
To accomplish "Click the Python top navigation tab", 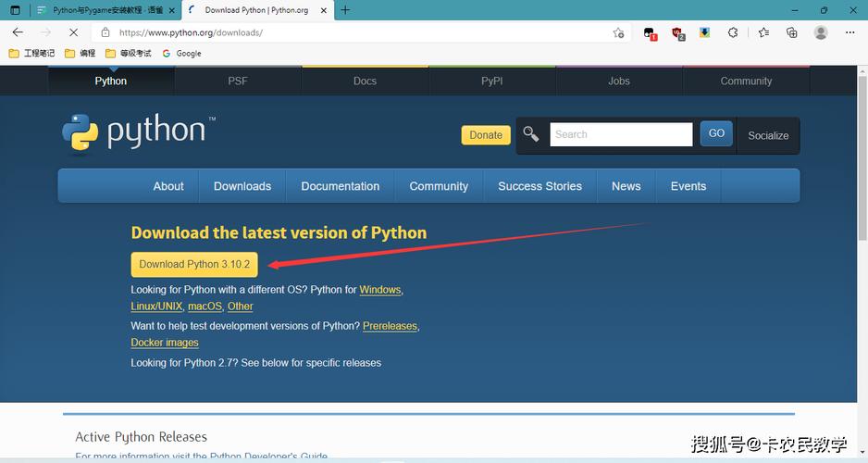I will 111,81.
